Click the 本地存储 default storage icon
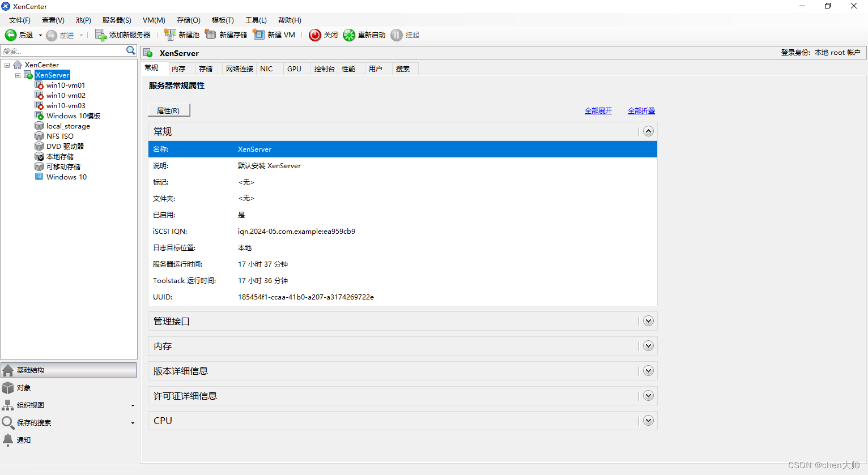Viewport: 868px width, 475px height. tap(39, 156)
